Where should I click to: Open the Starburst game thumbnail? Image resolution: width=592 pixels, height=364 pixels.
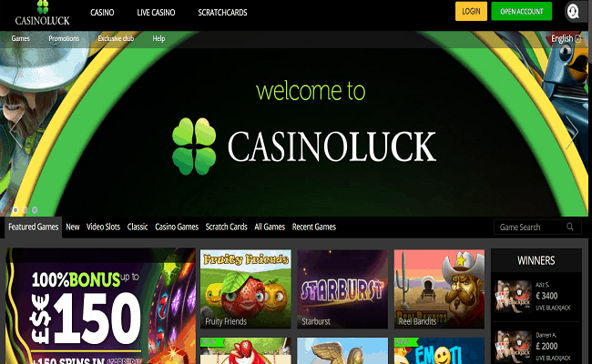click(x=342, y=289)
